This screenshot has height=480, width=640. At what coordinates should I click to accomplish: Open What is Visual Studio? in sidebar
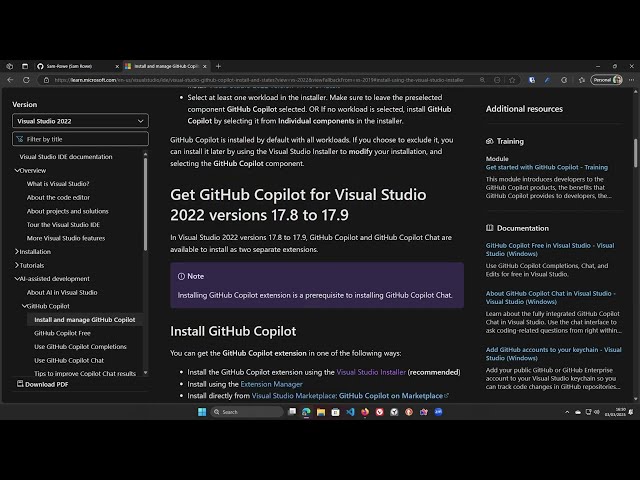pos(58,184)
